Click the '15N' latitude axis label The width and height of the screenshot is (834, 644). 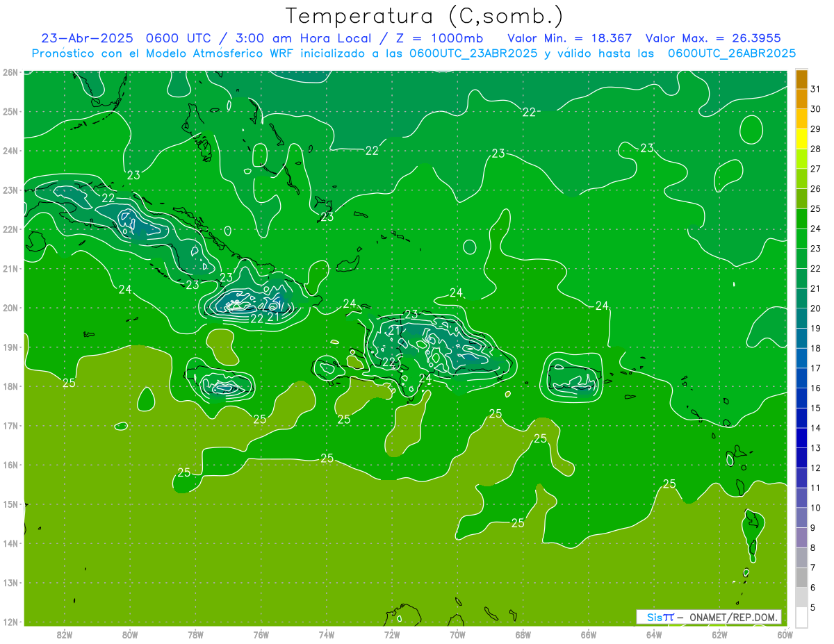tap(10, 504)
